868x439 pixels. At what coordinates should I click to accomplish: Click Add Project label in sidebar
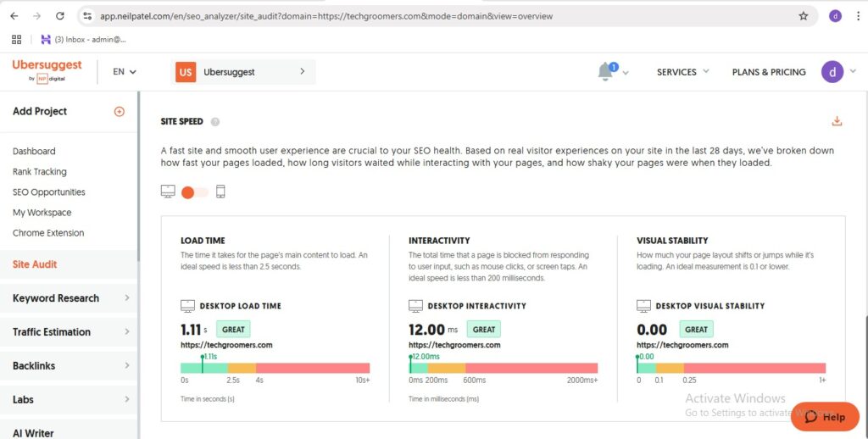tap(40, 111)
